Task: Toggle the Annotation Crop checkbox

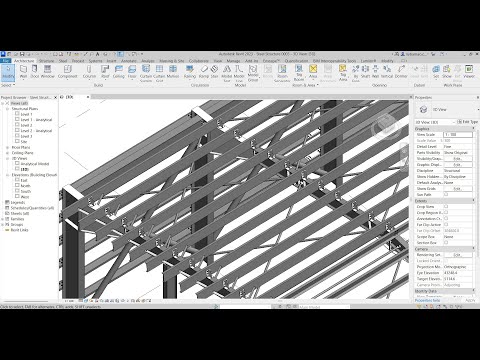Action: (446, 218)
